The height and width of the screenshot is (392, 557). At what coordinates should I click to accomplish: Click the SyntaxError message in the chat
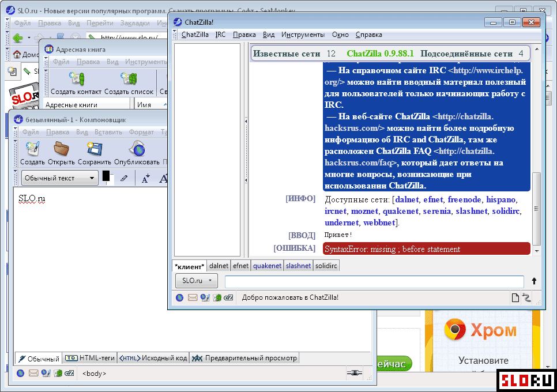click(x=426, y=249)
